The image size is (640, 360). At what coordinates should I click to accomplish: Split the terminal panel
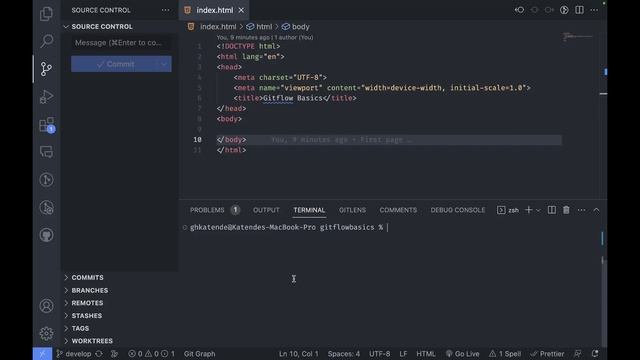[x=551, y=210]
